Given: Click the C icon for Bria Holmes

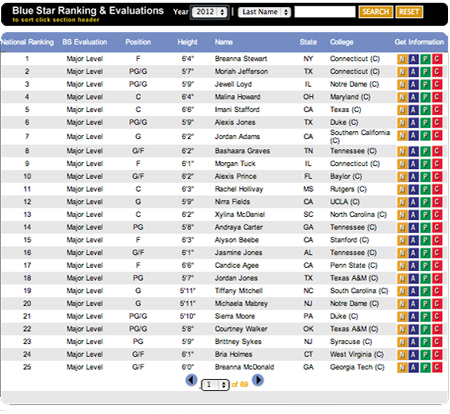Looking at the screenshot, I should [437, 354].
